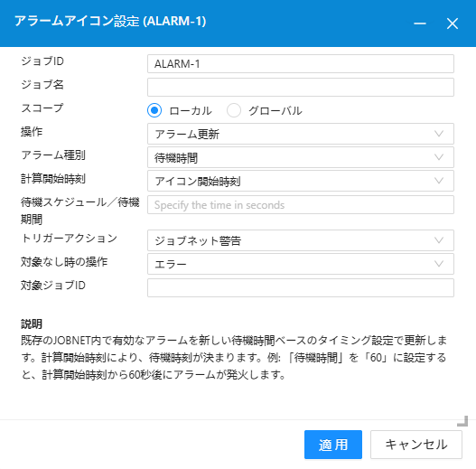The height and width of the screenshot is (469, 476).
Task: Click the キャンセル button
Action: [416, 445]
